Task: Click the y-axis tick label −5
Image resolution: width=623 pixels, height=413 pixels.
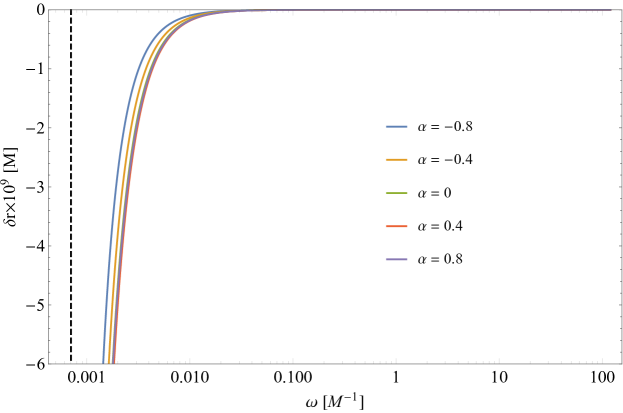Action: click(x=35, y=305)
